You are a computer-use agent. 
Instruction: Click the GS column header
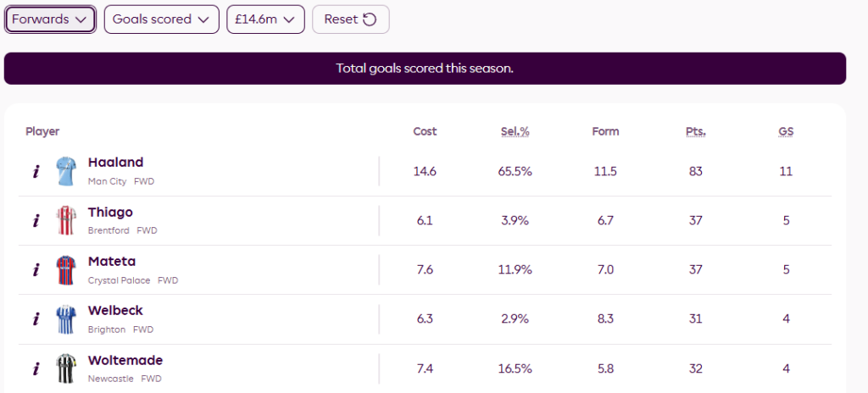tap(786, 131)
